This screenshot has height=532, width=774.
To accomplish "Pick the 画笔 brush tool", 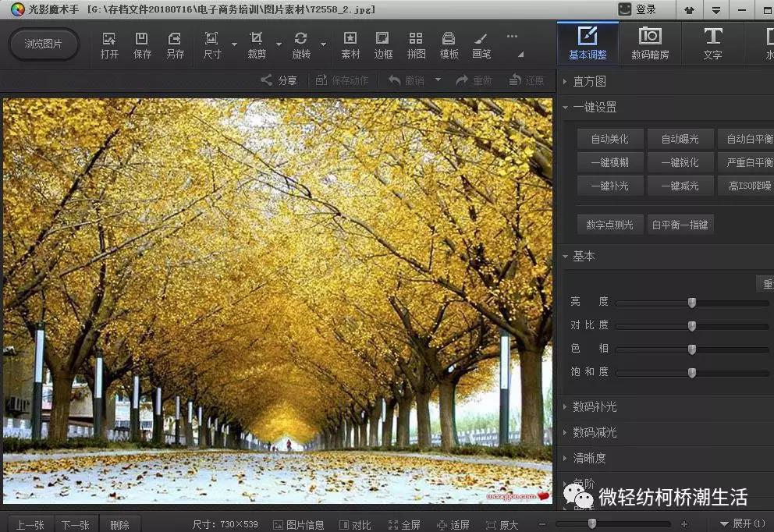I will [479, 44].
